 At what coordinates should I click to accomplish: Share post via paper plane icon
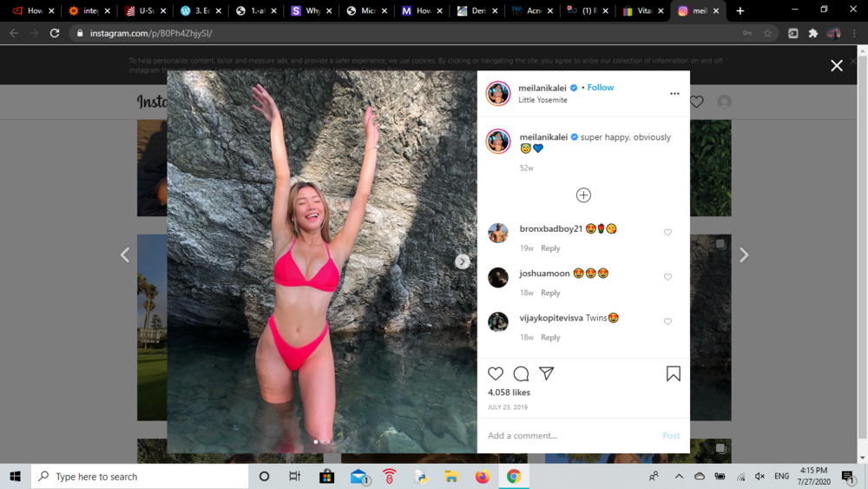point(546,373)
